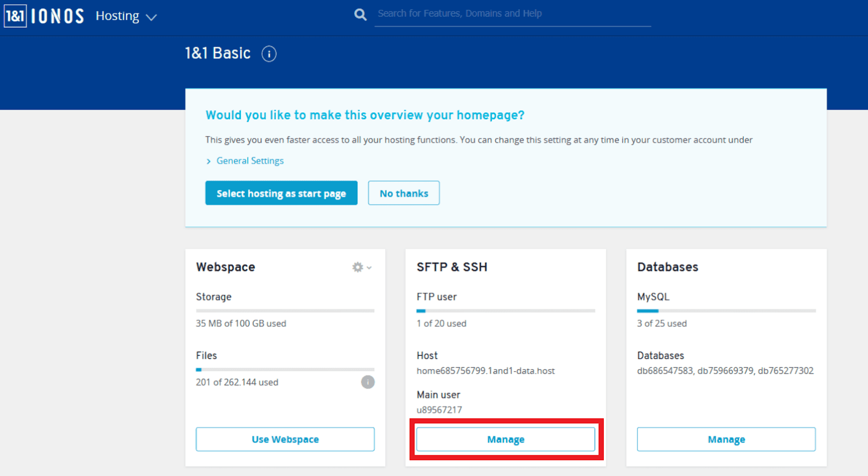This screenshot has width=868, height=476.
Task: Click '35 MB of 100 GB used' text
Action: [241, 323]
